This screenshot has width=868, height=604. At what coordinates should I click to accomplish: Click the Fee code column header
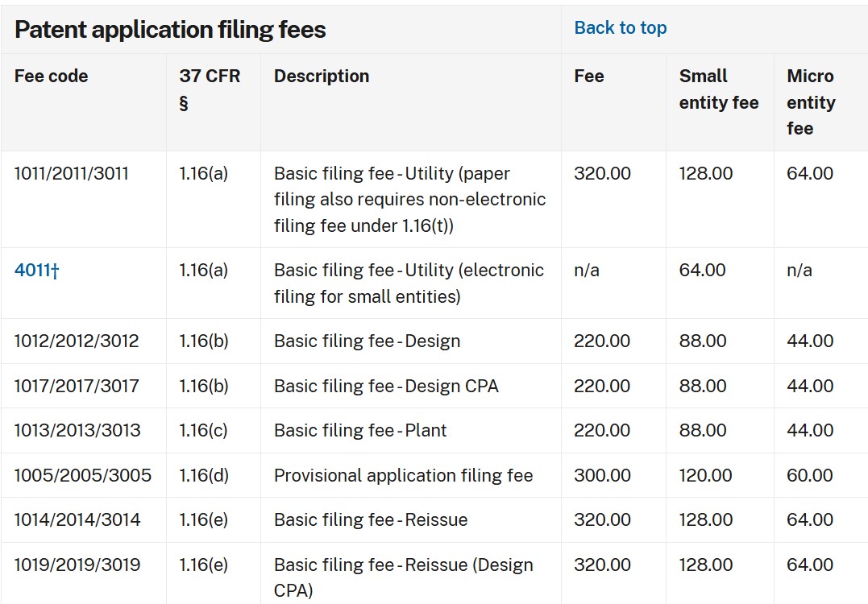pyautogui.click(x=51, y=77)
